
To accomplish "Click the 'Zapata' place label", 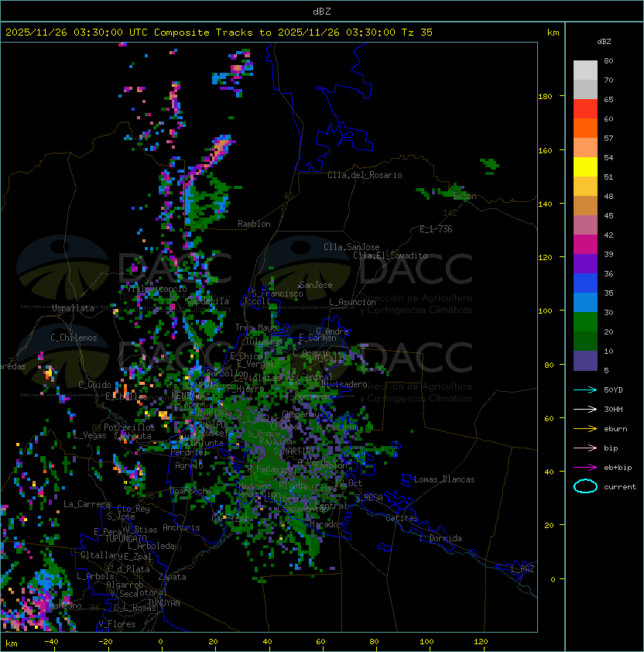I will (172, 577).
